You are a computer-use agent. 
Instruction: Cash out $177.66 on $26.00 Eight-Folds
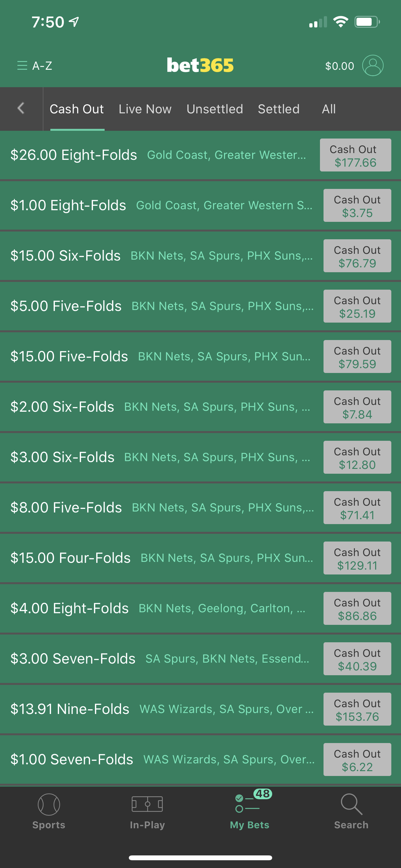click(x=355, y=155)
